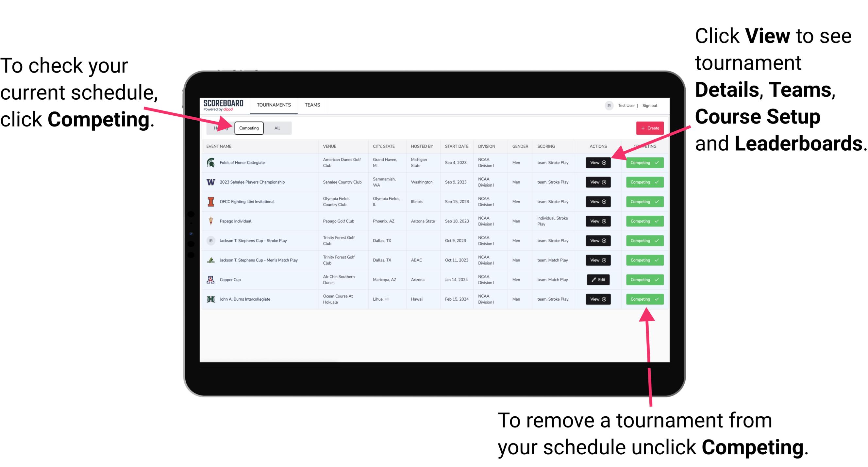The image size is (868, 467).
Task: Click the + Create button
Action: click(650, 128)
